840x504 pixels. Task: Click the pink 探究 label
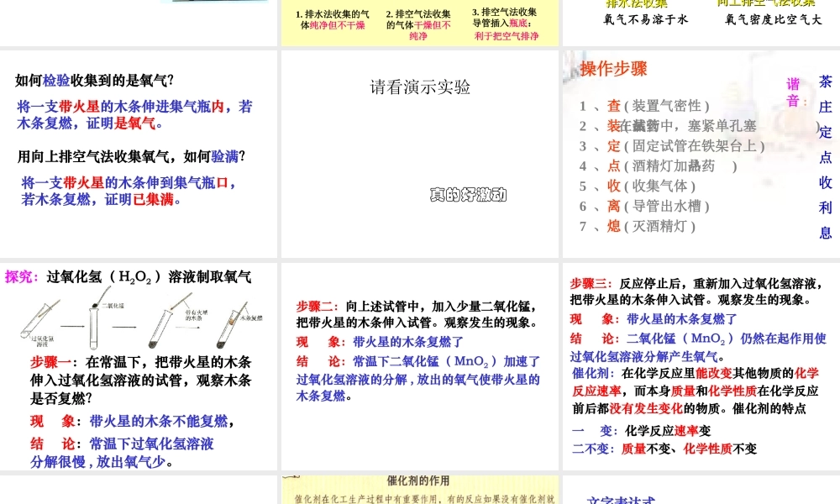click(22, 277)
